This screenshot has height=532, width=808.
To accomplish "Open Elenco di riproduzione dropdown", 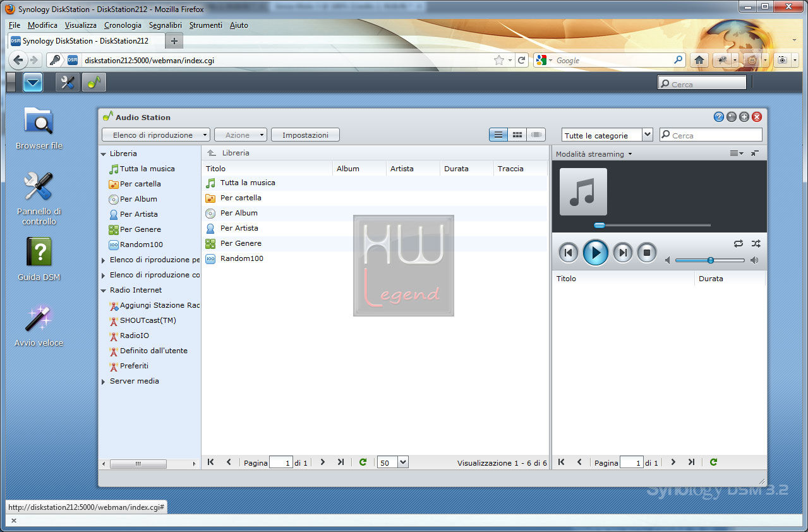I will (x=156, y=135).
